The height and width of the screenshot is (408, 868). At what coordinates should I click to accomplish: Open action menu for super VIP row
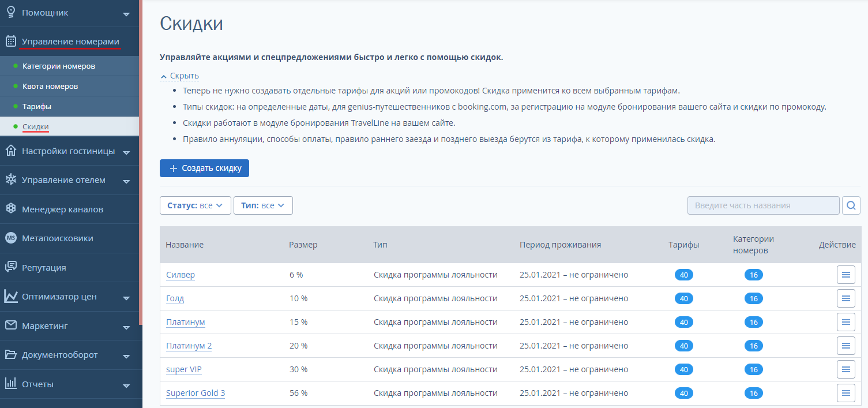[846, 369]
